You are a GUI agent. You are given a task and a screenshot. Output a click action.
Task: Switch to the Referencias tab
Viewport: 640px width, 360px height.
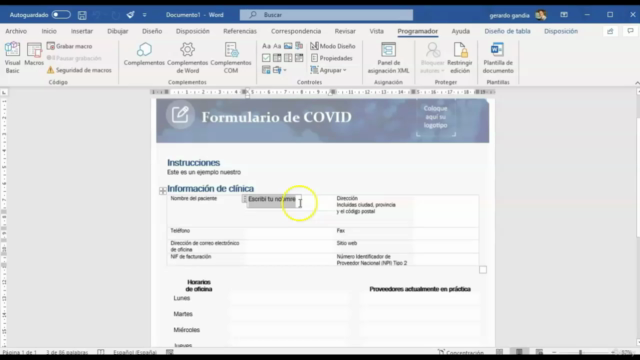pos(240,31)
